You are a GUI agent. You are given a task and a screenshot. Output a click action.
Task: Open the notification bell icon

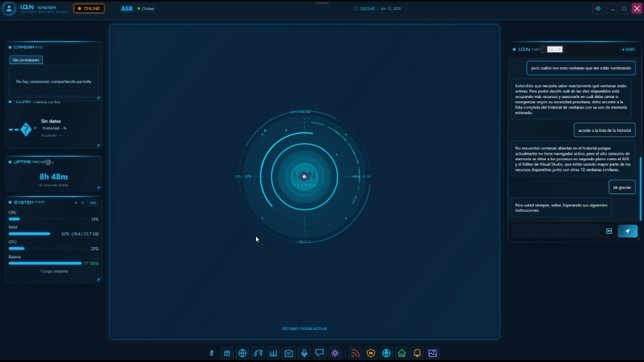click(x=417, y=353)
